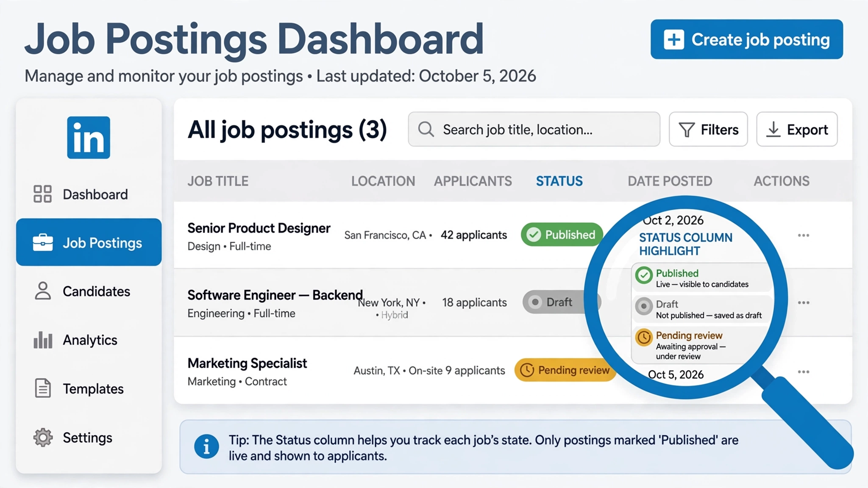
Task: Open Settings label in the sidebar
Action: 88,438
